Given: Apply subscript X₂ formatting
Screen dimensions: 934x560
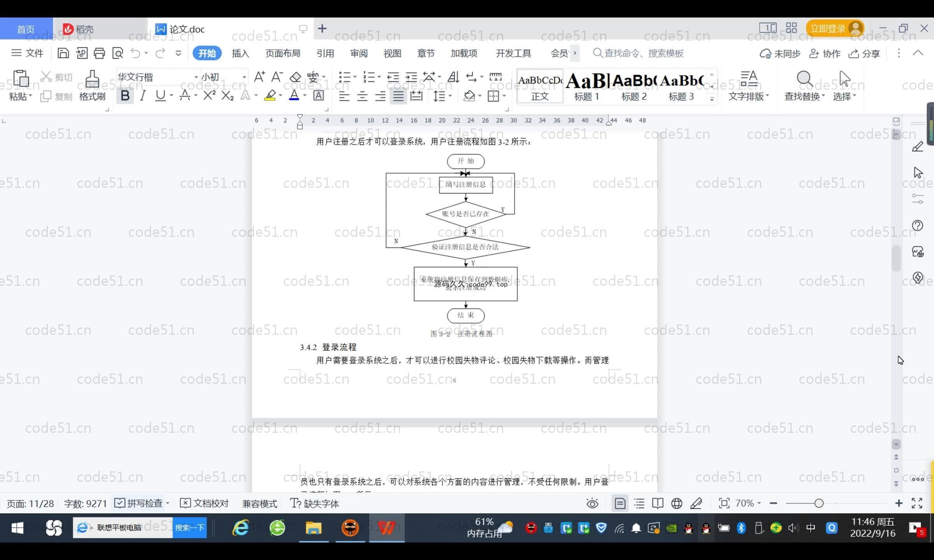Looking at the screenshot, I should click(227, 95).
